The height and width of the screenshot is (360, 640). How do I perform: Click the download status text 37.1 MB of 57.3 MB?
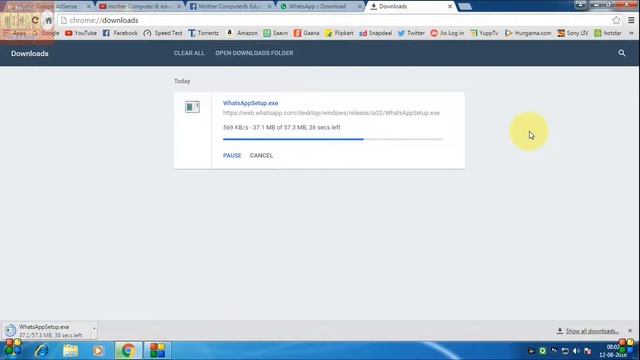[282, 127]
